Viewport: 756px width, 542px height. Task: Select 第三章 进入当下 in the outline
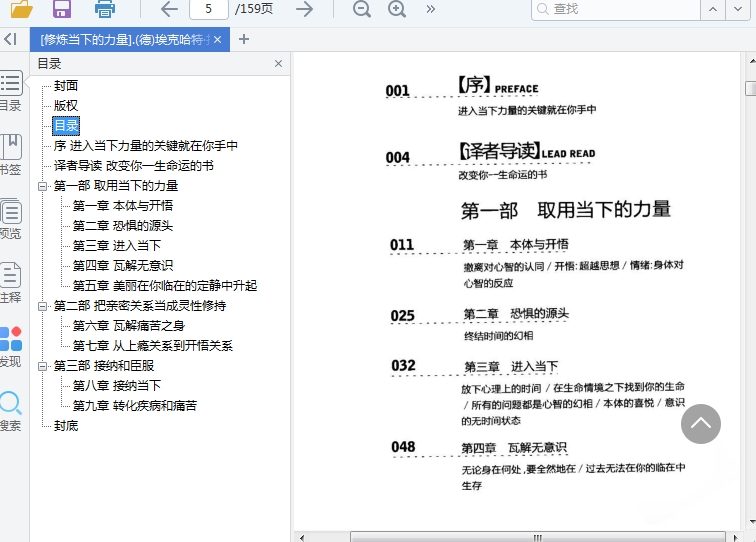click(116, 246)
